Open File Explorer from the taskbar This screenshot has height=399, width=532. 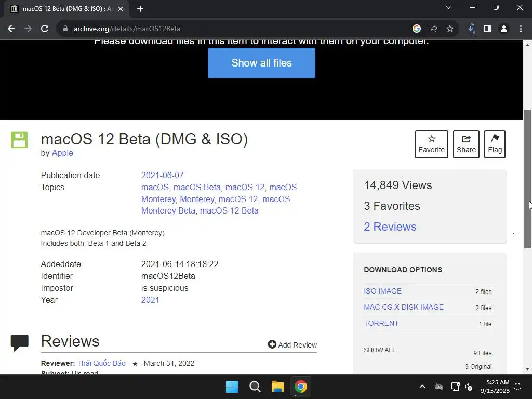[278, 387]
